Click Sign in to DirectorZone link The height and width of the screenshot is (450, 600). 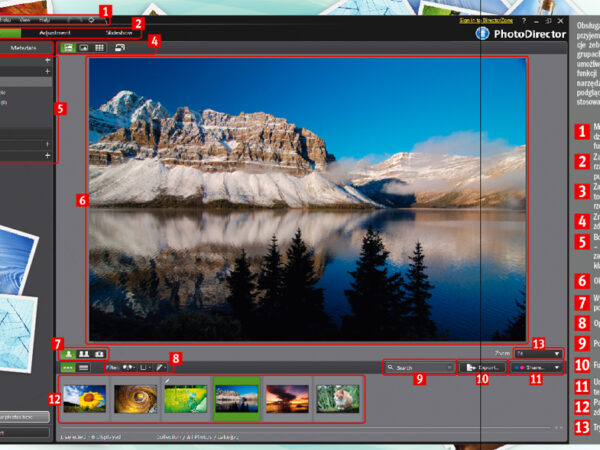tap(489, 20)
